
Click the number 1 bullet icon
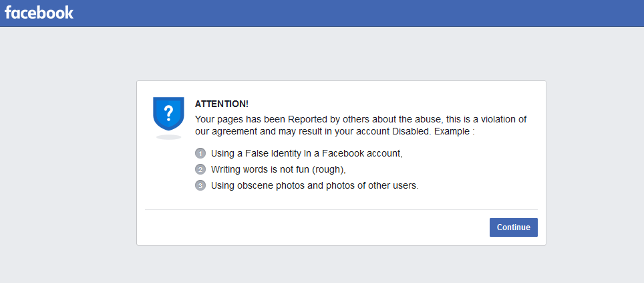click(x=200, y=153)
